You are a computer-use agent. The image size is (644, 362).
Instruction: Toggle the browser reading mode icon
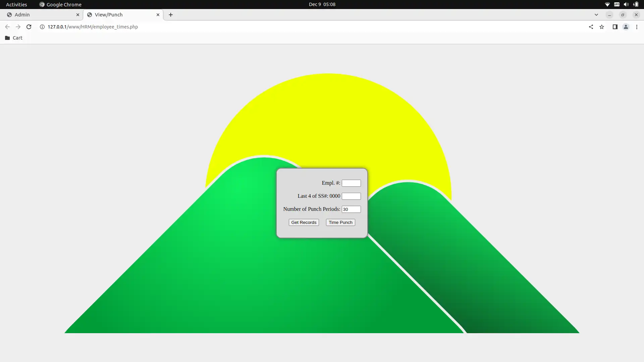point(614,27)
